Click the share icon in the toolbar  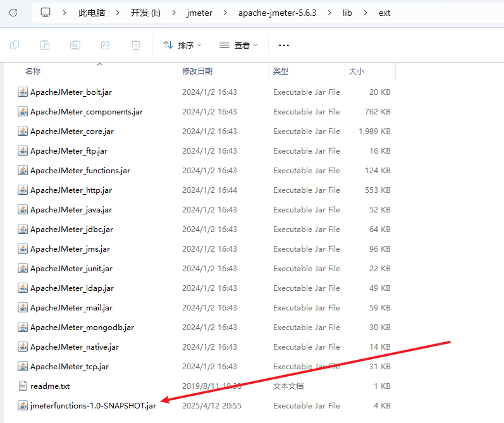[106, 45]
